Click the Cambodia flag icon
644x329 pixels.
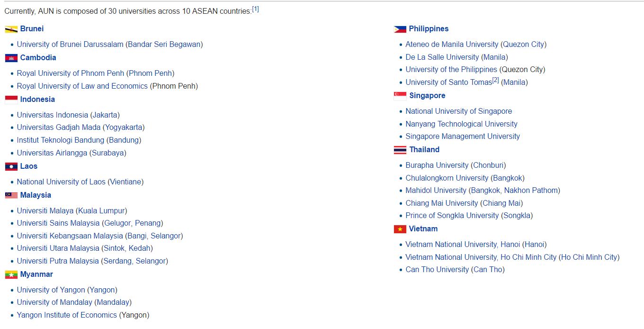coord(11,58)
